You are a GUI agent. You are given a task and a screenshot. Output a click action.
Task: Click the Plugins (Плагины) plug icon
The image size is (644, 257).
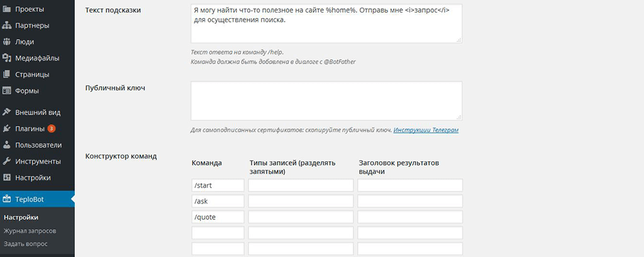(x=6, y=128)
